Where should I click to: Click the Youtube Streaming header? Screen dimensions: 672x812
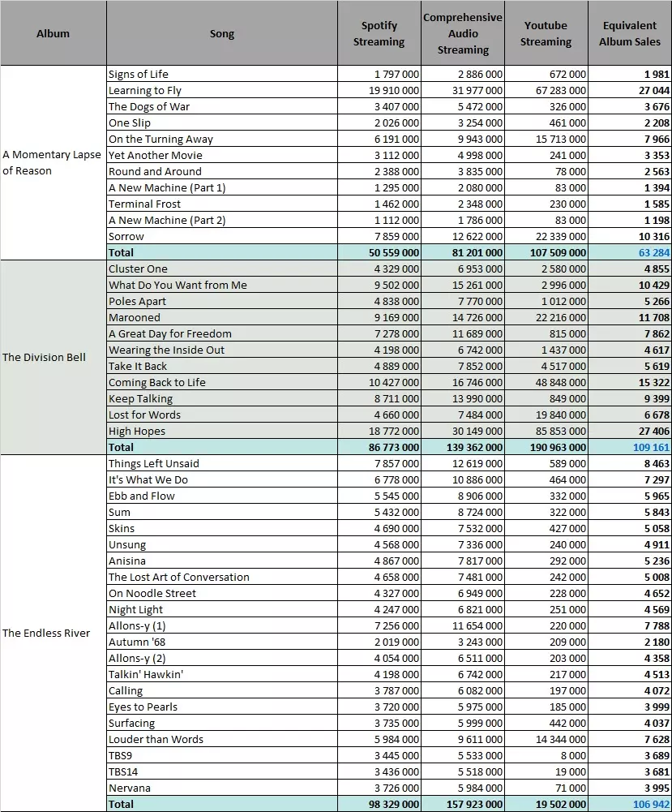click(546, 33)
